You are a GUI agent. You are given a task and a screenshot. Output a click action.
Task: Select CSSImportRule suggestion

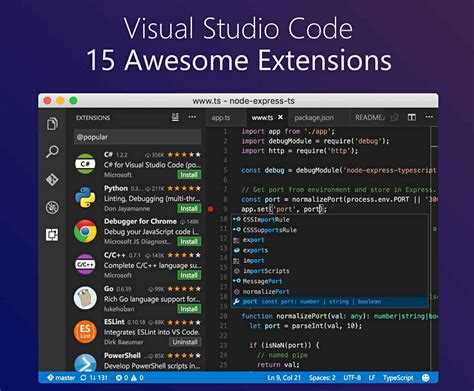330,220
